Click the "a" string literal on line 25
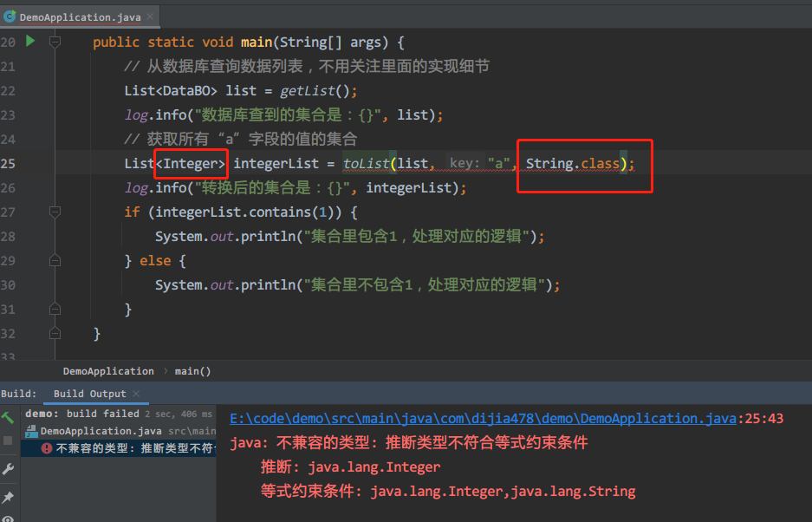 tap(498, 164)
